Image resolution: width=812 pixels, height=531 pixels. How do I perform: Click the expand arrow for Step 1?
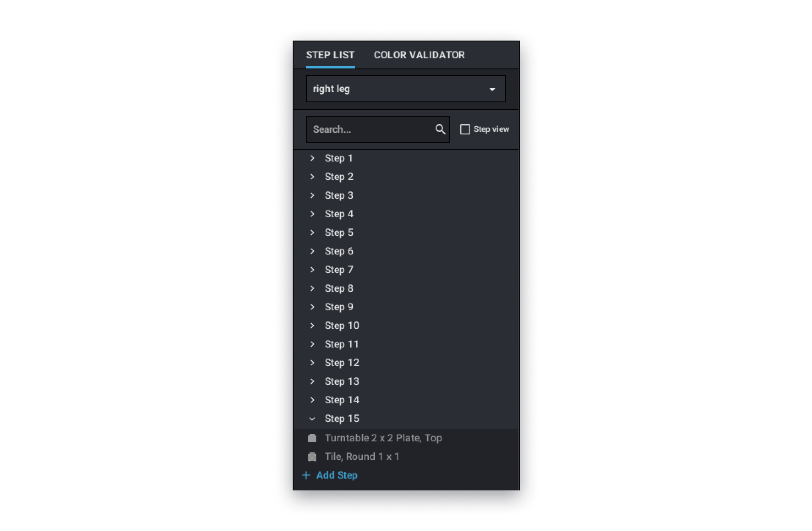coord(313,158)
